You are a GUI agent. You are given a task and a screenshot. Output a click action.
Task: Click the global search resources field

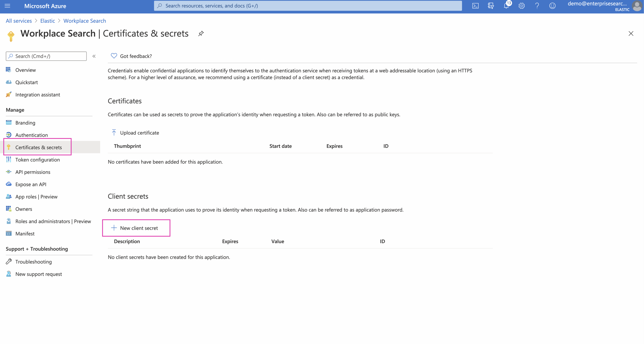308,6
